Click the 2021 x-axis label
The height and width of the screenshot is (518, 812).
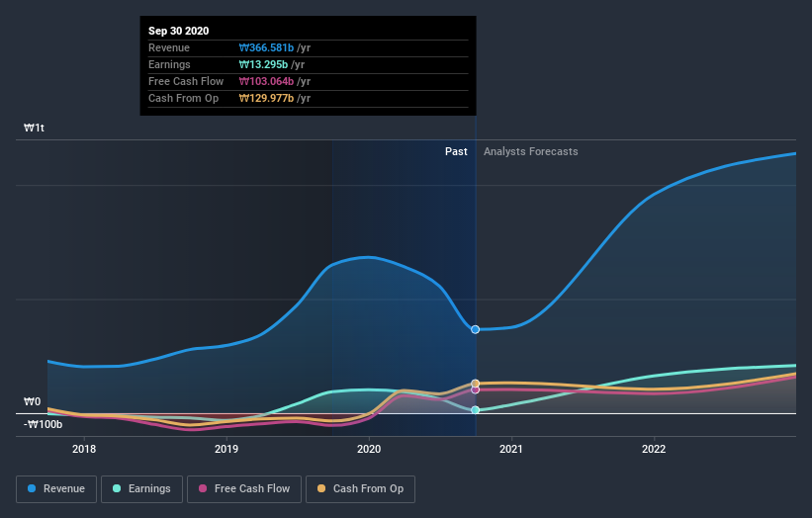511,449
